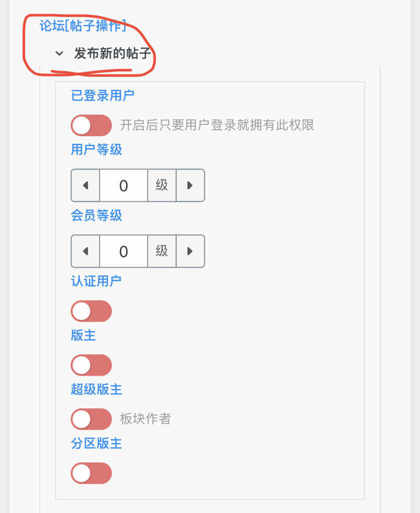420x513 pixels.
Task: Click the right increase arrow for 用户等级
Action: [x=191, y=185]
